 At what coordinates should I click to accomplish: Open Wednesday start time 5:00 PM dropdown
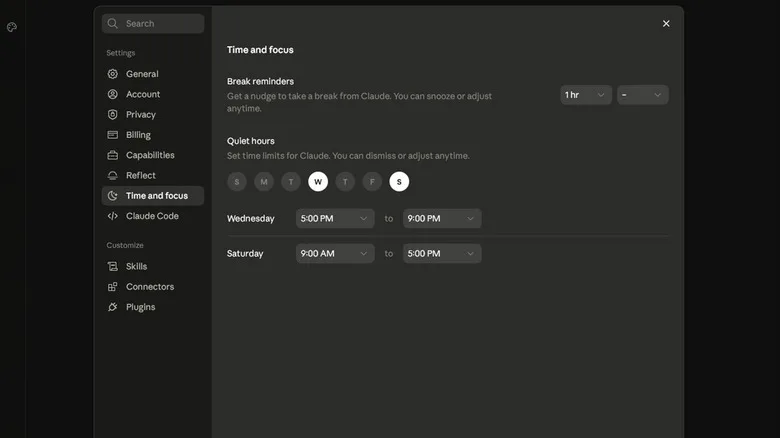point(335,219)
